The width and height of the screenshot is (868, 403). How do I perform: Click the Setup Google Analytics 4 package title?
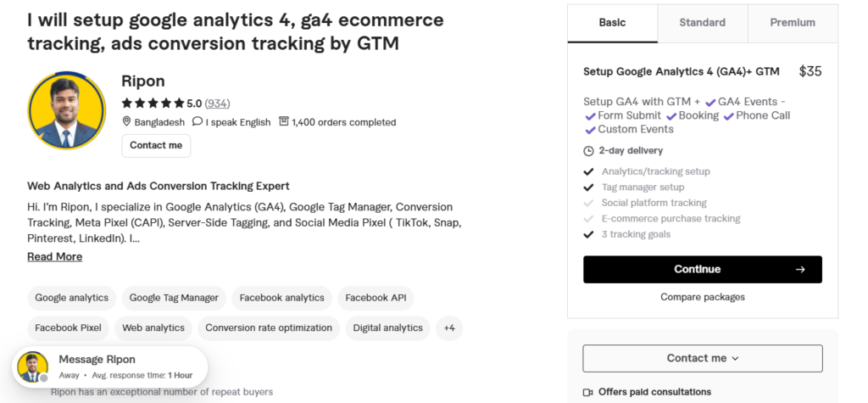(x=681, y=71)
